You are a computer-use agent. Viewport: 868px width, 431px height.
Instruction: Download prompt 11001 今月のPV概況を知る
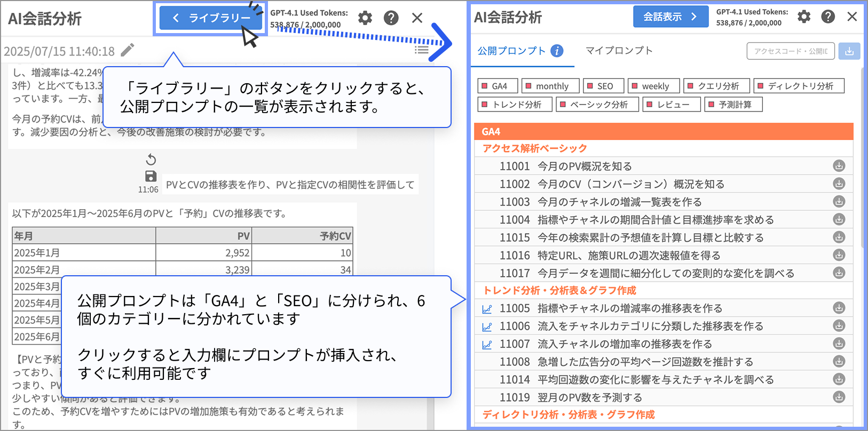(x=839, y=166)
